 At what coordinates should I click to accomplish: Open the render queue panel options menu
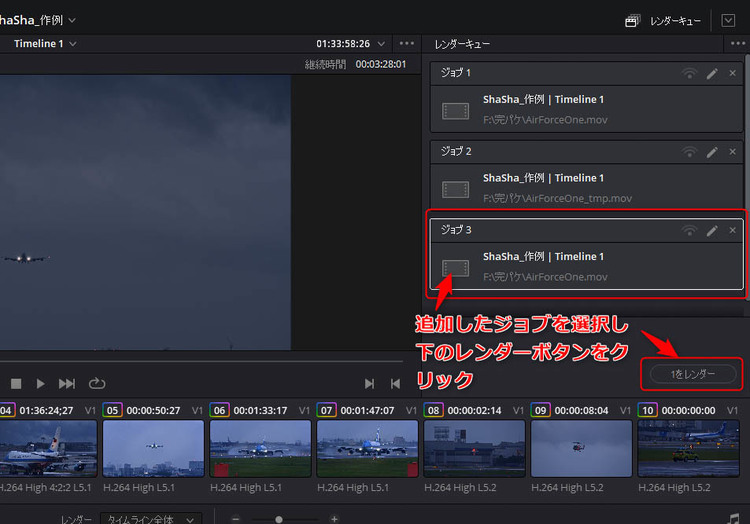tap(738, 44)
